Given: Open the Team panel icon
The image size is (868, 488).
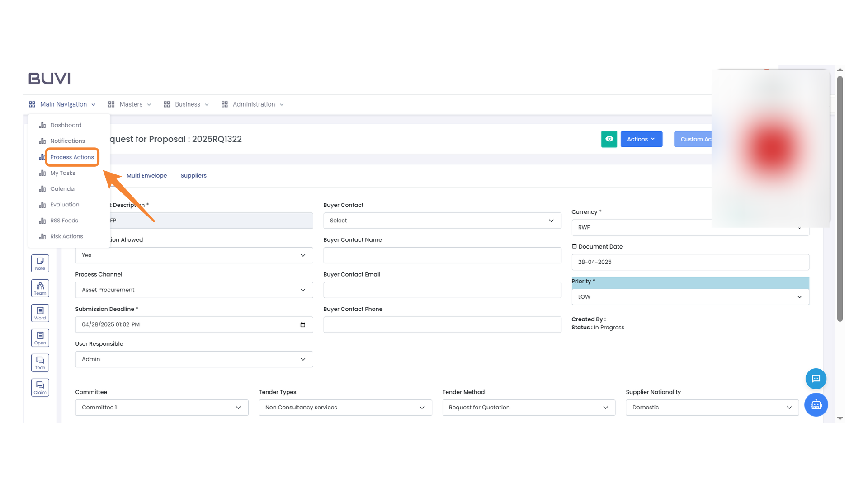Looking at the screenshot, I should pos(40,288).
